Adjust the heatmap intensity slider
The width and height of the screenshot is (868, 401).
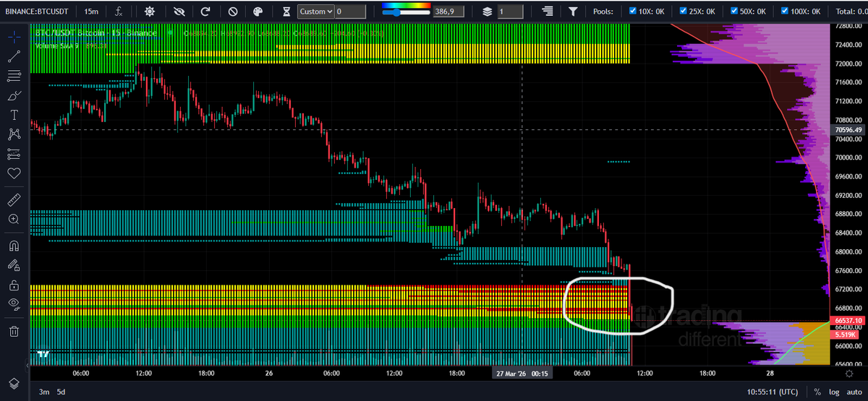click(x=406, y=14)
